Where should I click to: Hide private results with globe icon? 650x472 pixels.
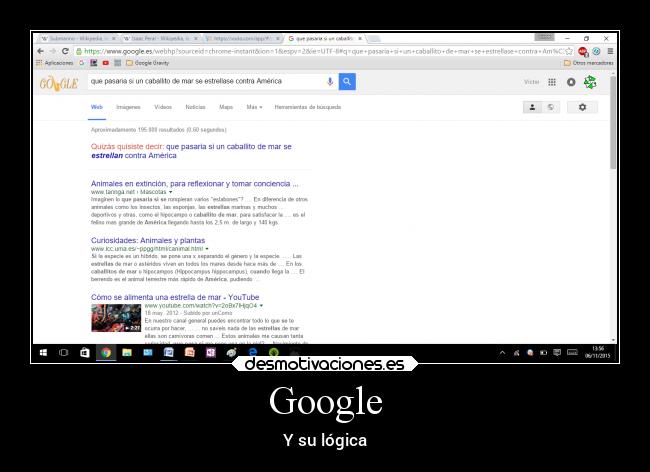click(551, 107)
